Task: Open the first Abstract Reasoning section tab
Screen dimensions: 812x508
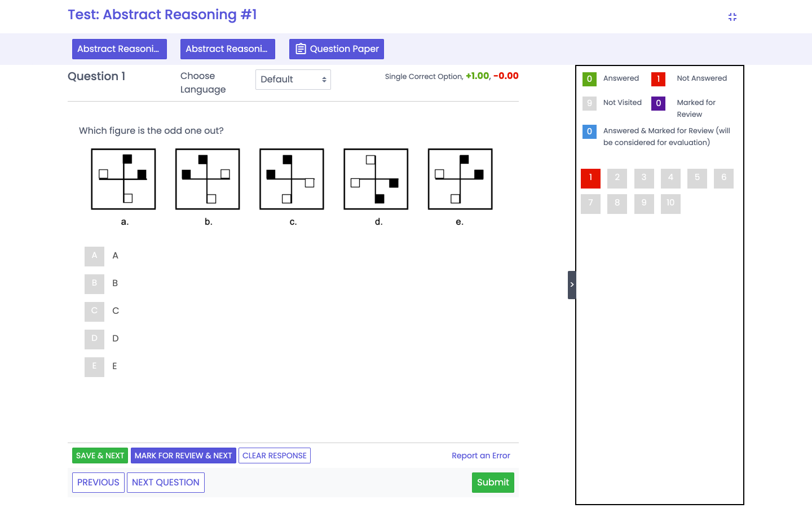Action: tap(119, 49)
